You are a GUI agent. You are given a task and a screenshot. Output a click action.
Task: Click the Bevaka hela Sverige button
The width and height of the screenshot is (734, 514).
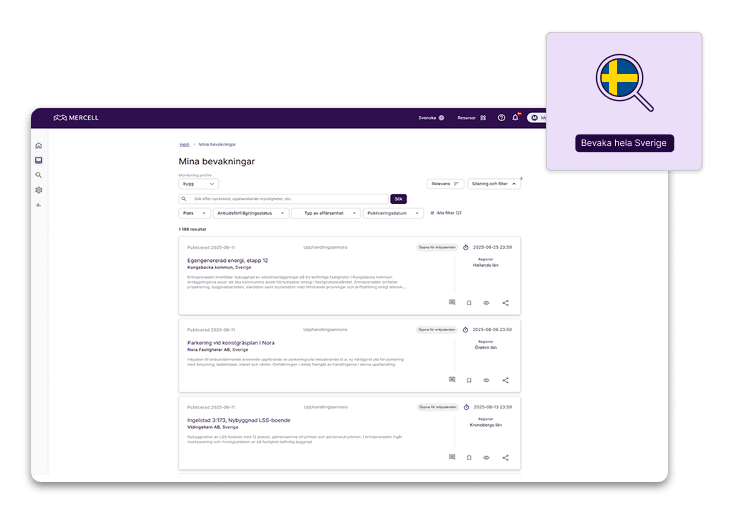[624, 143]
